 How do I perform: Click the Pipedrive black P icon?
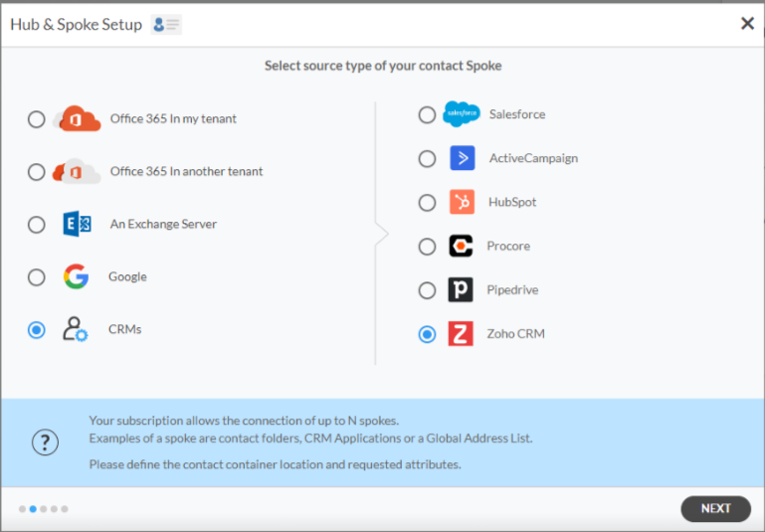tap(461, 289)
